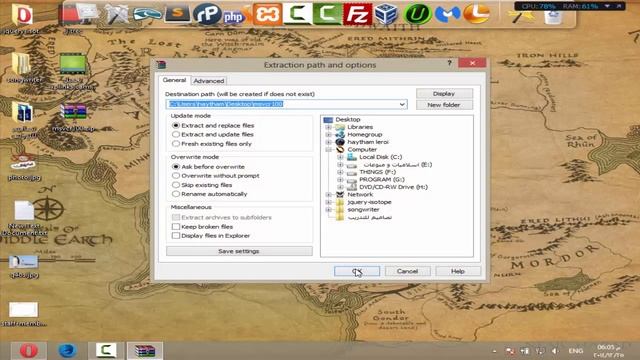Open destination path dropdown arrow

[x=402, y=104]
